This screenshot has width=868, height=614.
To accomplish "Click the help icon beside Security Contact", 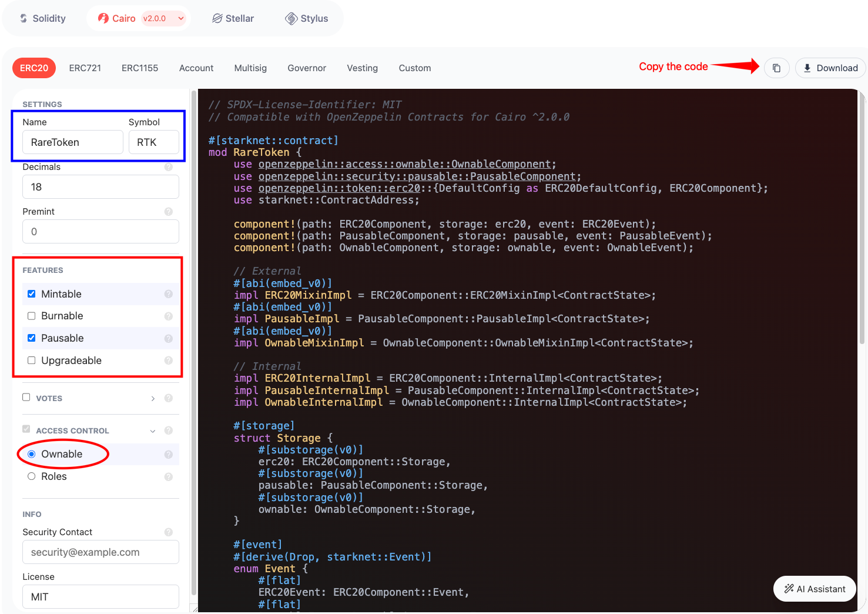I will tap(169, 532).
